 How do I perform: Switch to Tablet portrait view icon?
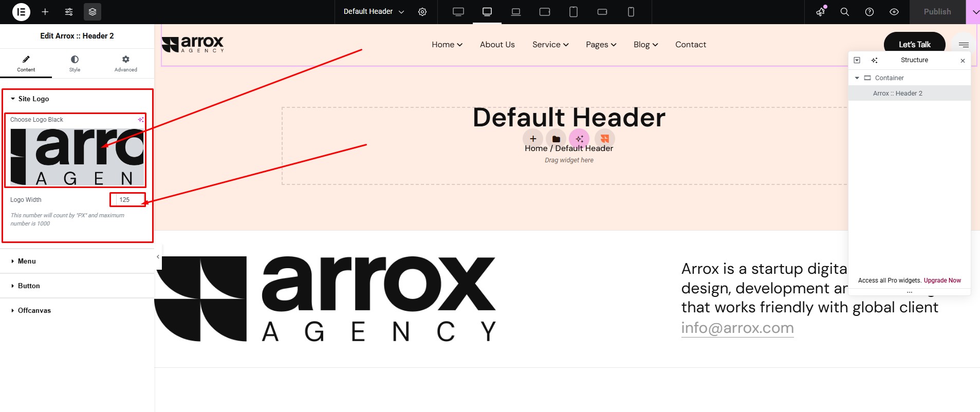(x=574, y=11)
